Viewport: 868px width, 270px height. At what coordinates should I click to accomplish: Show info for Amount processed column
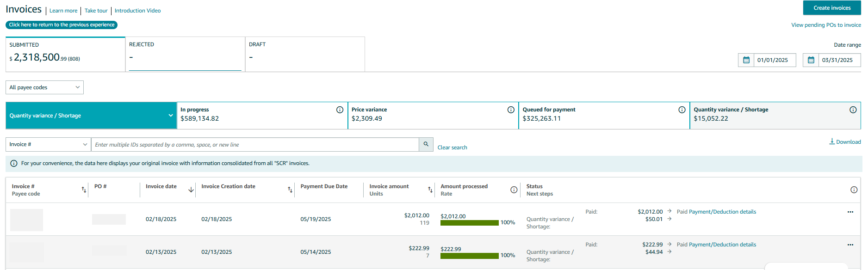point(514,190)
